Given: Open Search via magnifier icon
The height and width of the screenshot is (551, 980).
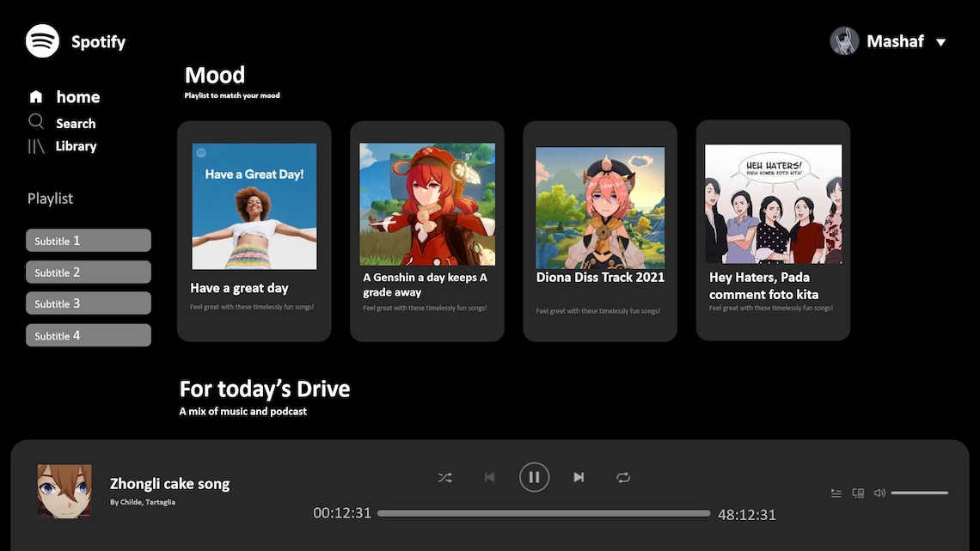Looking at the screenshot, I should pyautogui.click(x=35, y=121).
